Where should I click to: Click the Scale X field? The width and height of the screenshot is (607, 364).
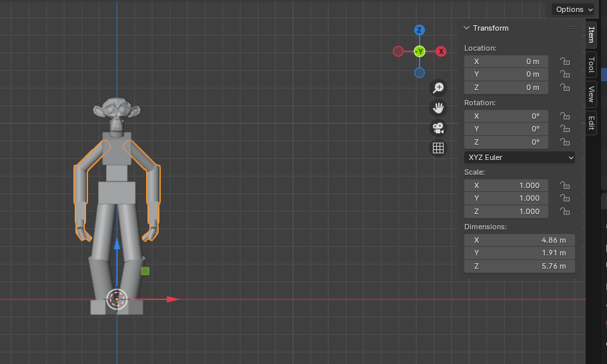tap(506, 185)
